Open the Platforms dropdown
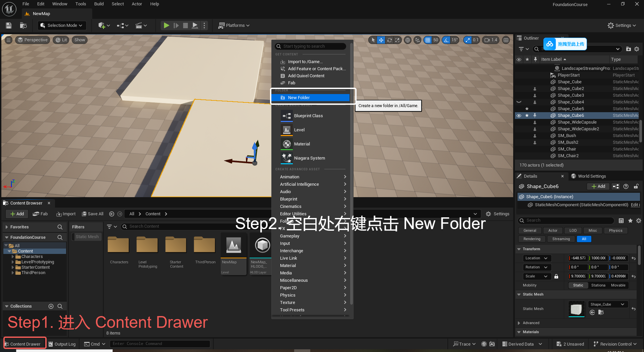Screen dimensions: 644x352 (234, 26)
